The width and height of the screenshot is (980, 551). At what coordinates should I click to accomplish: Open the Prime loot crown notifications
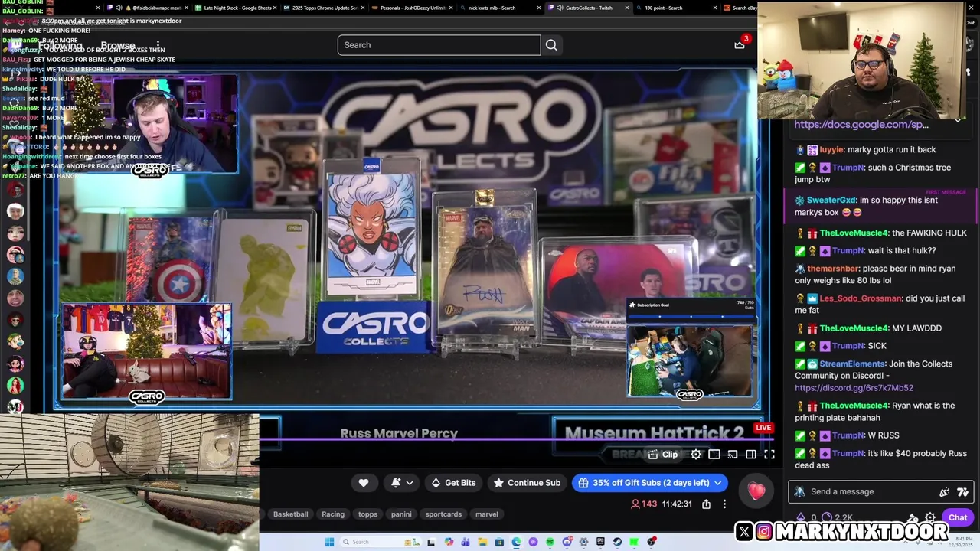pos(740,44)
